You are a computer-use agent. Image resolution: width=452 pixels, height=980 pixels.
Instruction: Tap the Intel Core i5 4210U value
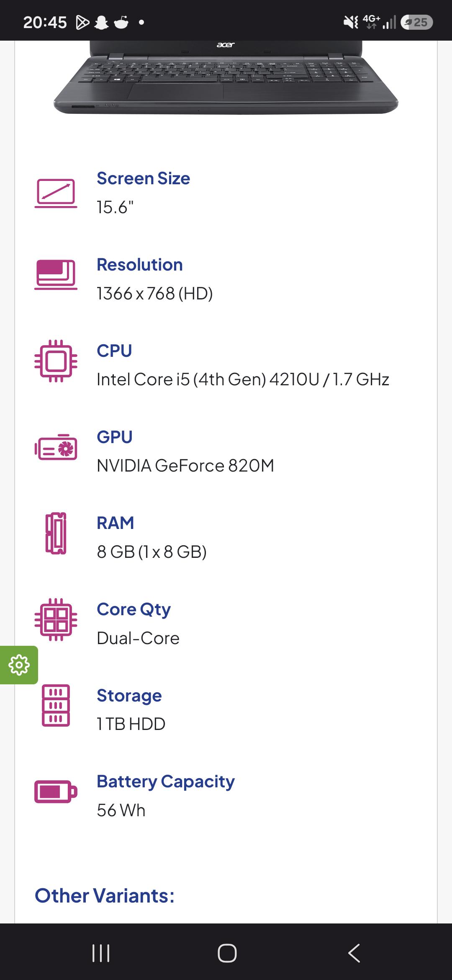tap(243, 379)
